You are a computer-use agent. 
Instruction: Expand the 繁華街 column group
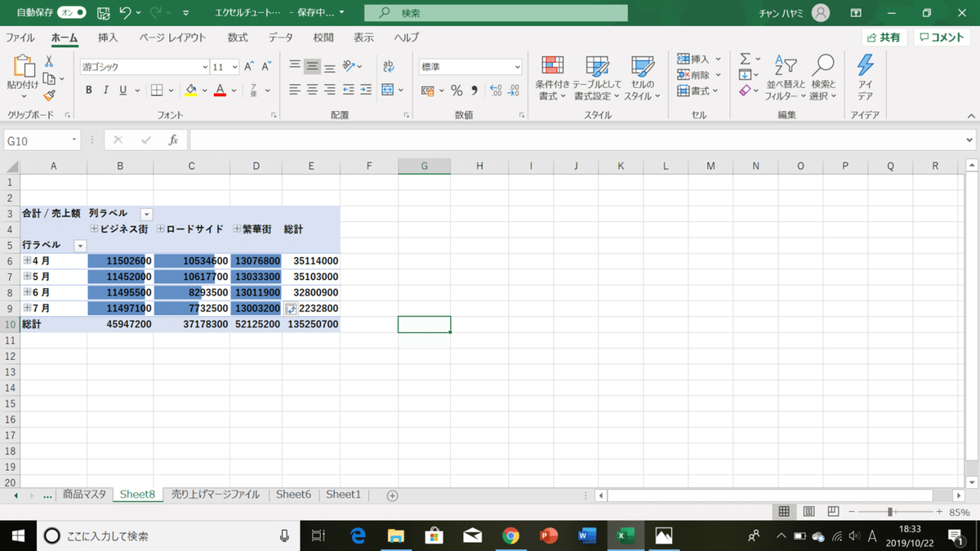point(237,229)
